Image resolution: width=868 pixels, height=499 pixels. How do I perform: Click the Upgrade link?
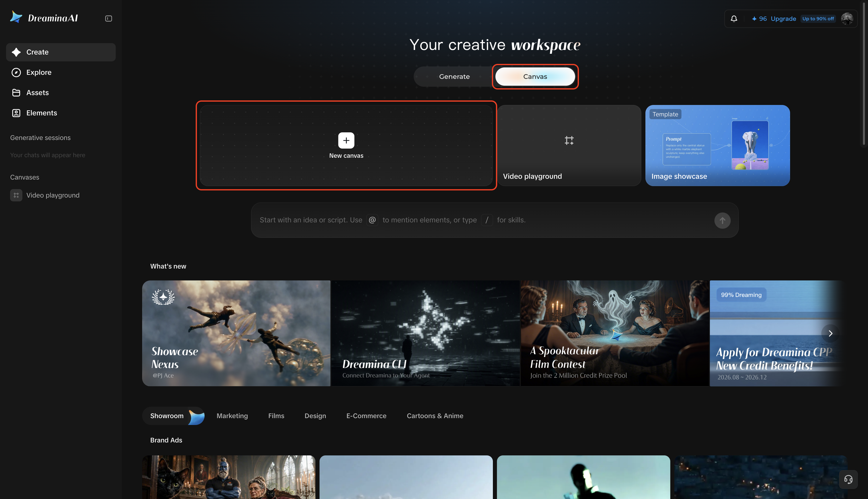point(783,19)
